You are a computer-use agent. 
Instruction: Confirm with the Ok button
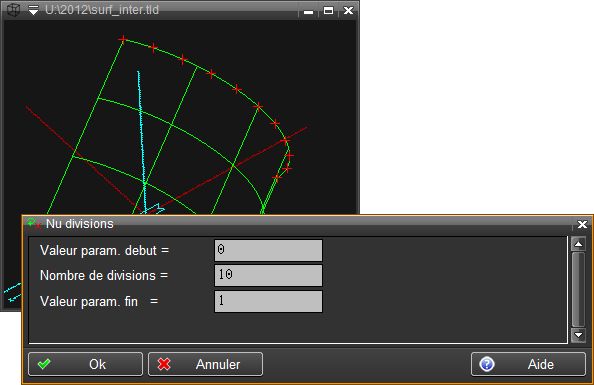click(x=85, y=364)
